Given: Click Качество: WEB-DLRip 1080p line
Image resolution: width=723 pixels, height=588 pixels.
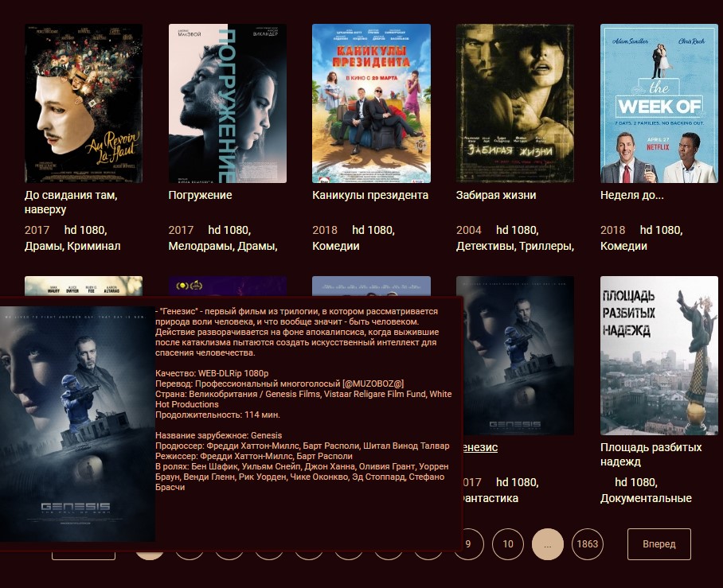Looking at the screenshot, I should [212, 373].
